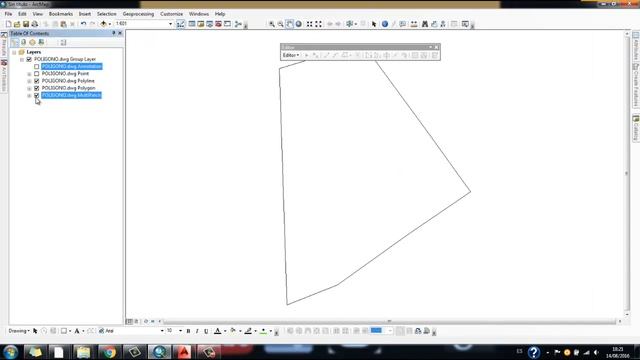Create a new map document icon

click(8, 24)
